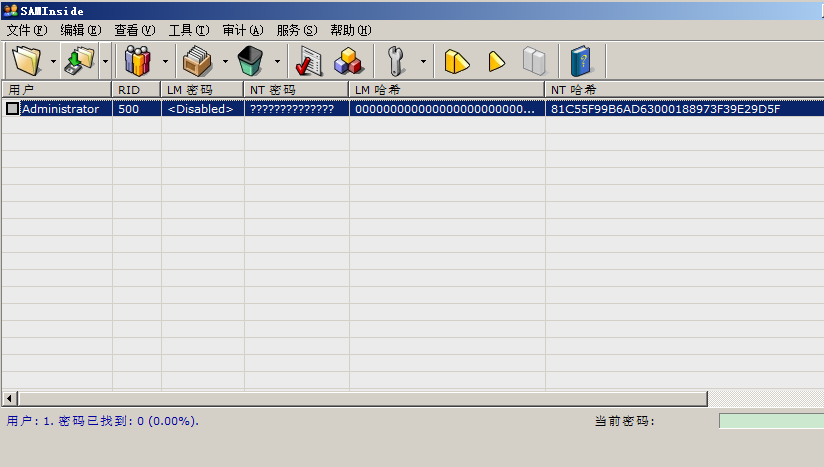
Task: Click the colored cubes toolbar icon
Action: [347, 61]
